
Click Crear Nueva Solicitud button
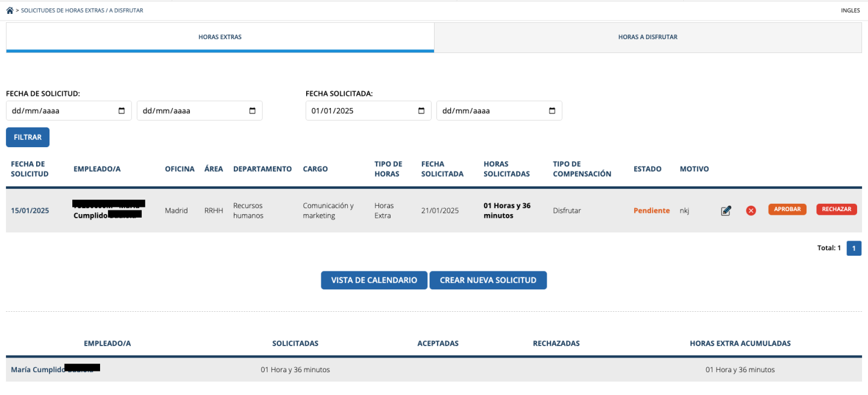[x=488, y=280]
